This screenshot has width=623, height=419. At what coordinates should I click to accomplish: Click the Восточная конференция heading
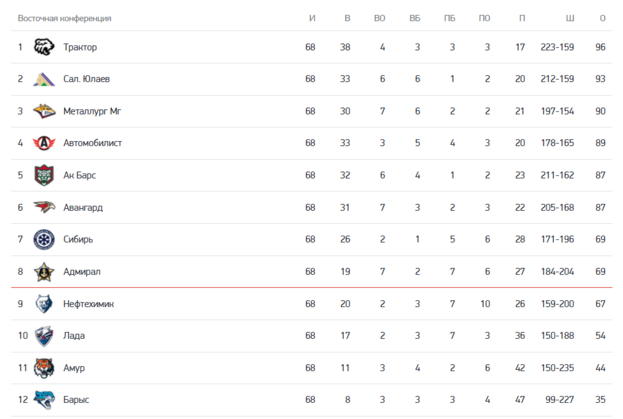pos(64,18)
